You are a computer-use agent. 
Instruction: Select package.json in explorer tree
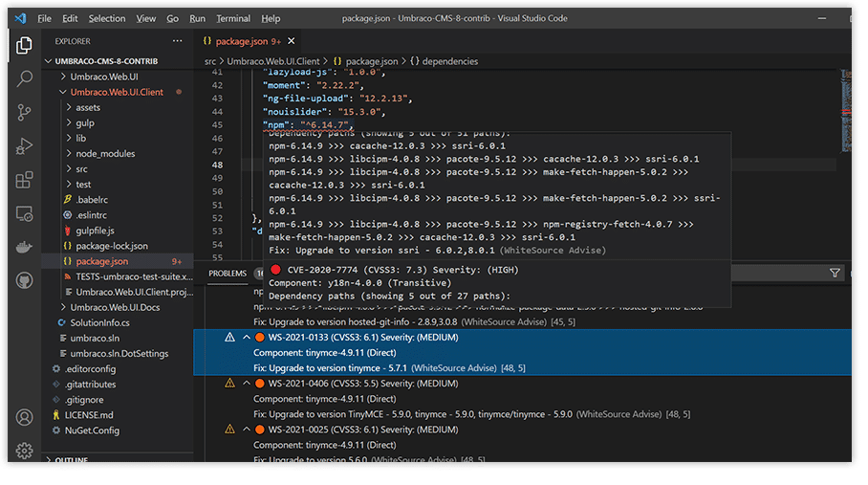click(x=118, y=261)
